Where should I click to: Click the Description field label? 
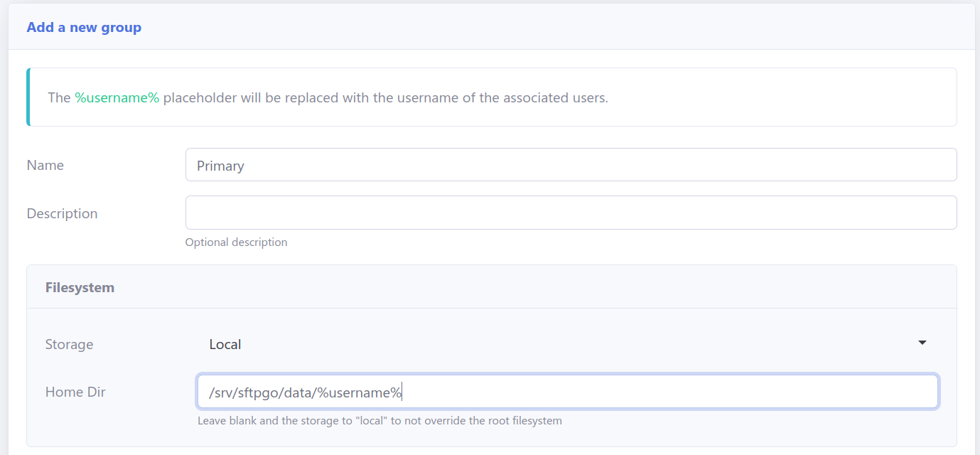[62, 213]
